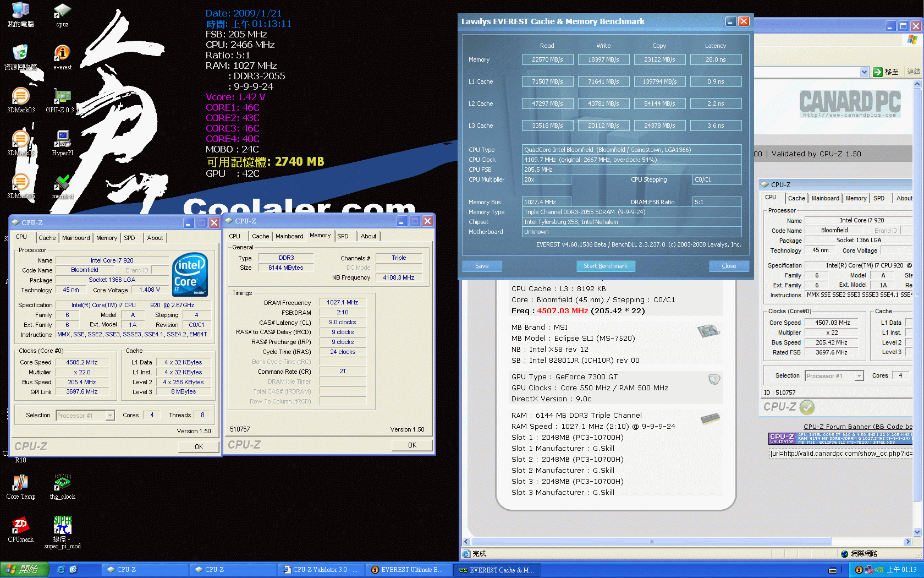
Task: Click the RAM stick icon on validator page
Action: pos(710,419)
